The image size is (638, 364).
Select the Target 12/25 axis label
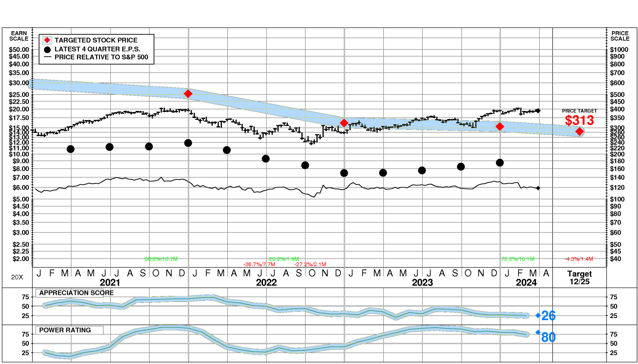pos(579,278)
